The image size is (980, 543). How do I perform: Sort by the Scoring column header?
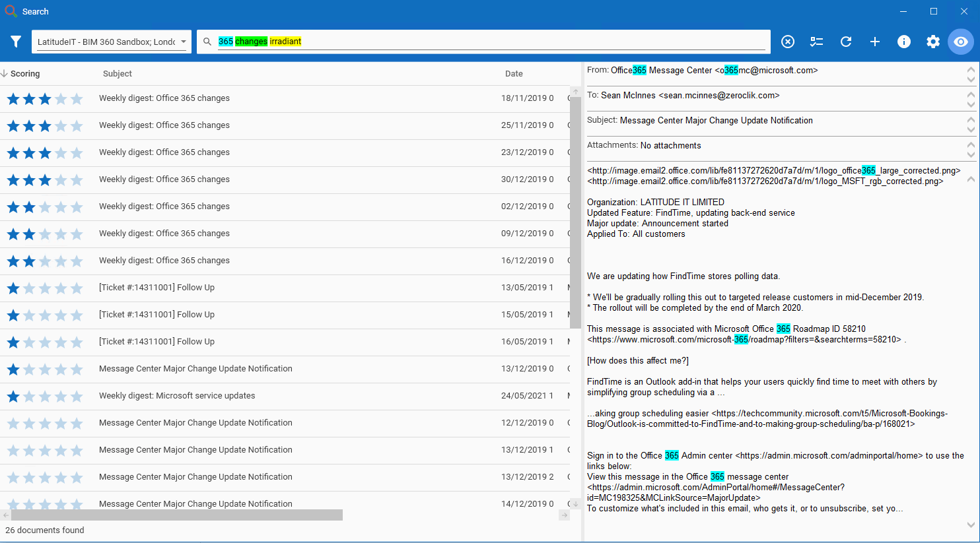25,74
